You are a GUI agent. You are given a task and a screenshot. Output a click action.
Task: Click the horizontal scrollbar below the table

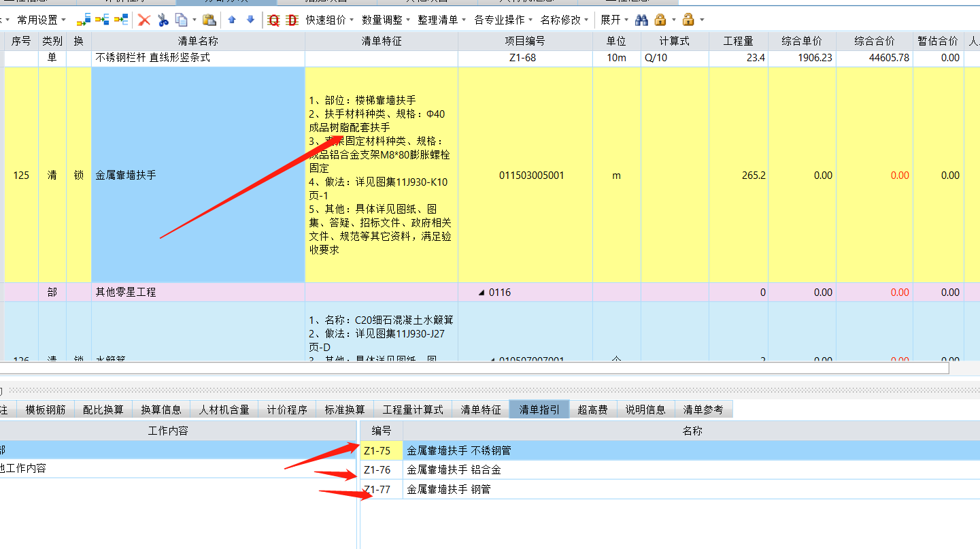click(474, 368)
